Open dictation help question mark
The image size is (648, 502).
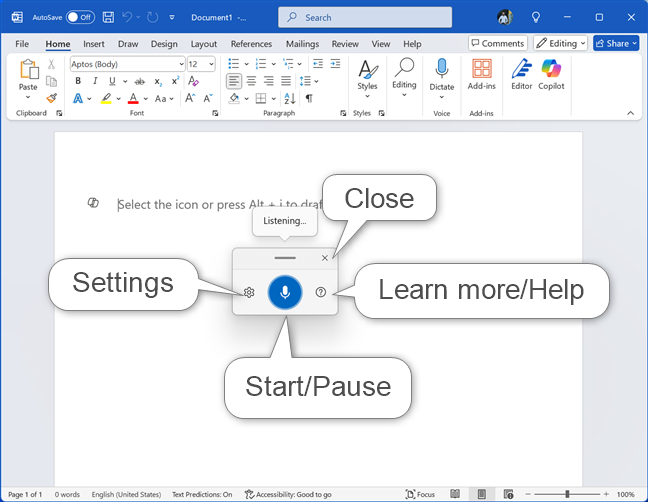coord(321,292)
